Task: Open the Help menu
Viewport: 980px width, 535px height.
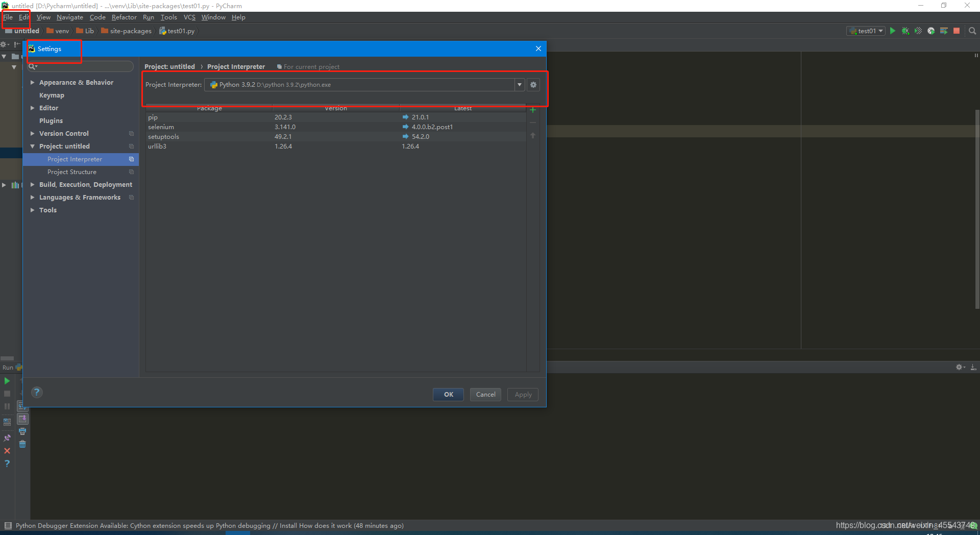Action: pos(238,17)
